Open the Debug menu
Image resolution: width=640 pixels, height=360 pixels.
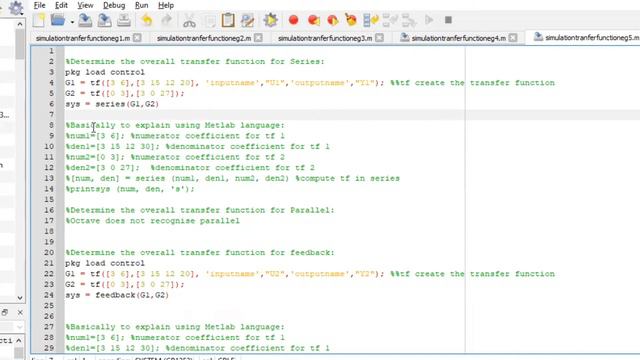[114, 5]
